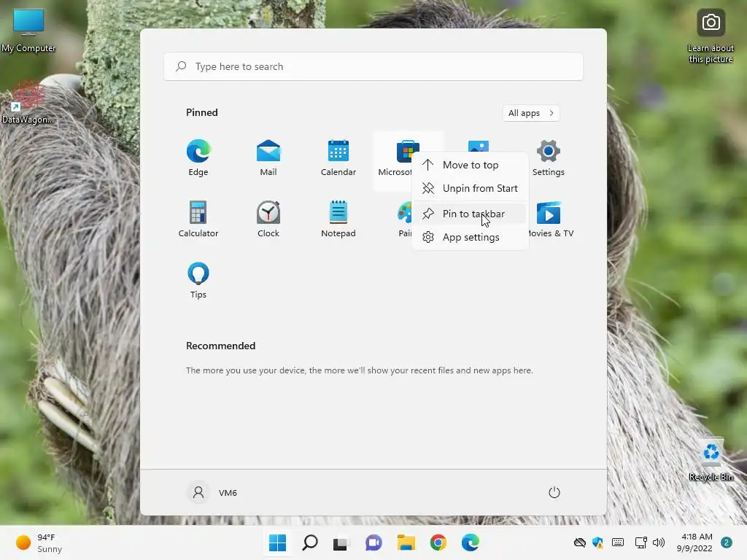Select the My Computer desktop icon

28,30
